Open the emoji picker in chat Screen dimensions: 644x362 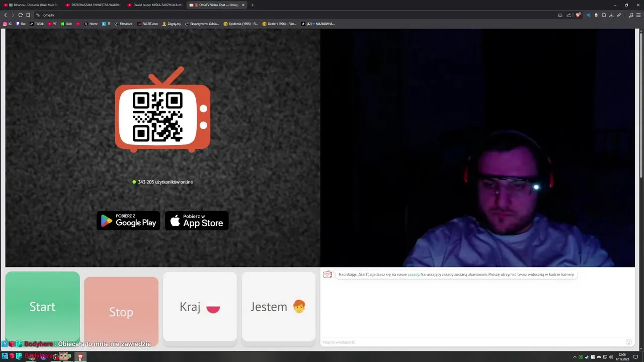[628, 342]
